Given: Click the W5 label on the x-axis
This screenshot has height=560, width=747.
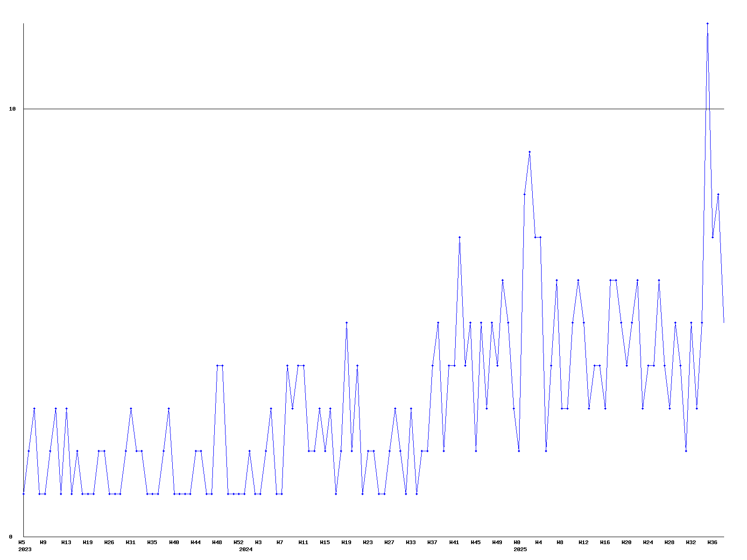Looking at the screenshot, I should (21, 542).
